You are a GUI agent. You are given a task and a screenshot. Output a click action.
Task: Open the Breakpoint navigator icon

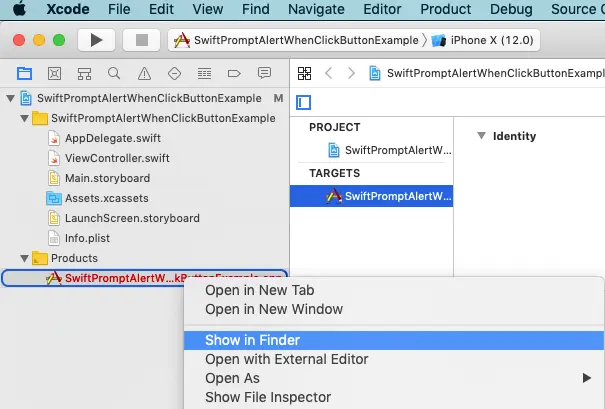point(234,73)
